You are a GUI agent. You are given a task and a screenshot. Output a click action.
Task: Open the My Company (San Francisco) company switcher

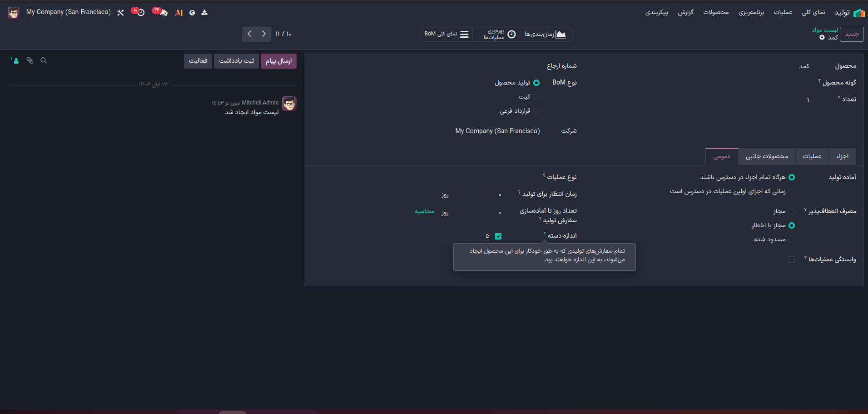coord(68,12)
